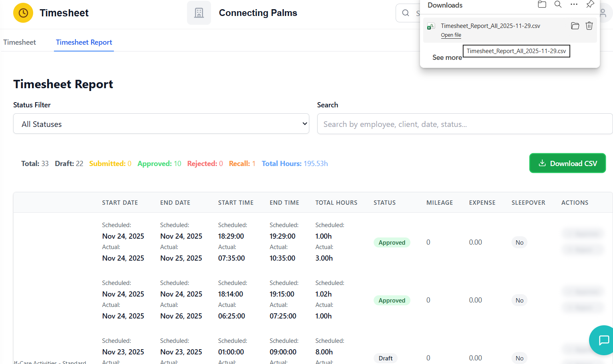
Task: Click the CSV file type icon
Action: point(431,26)
